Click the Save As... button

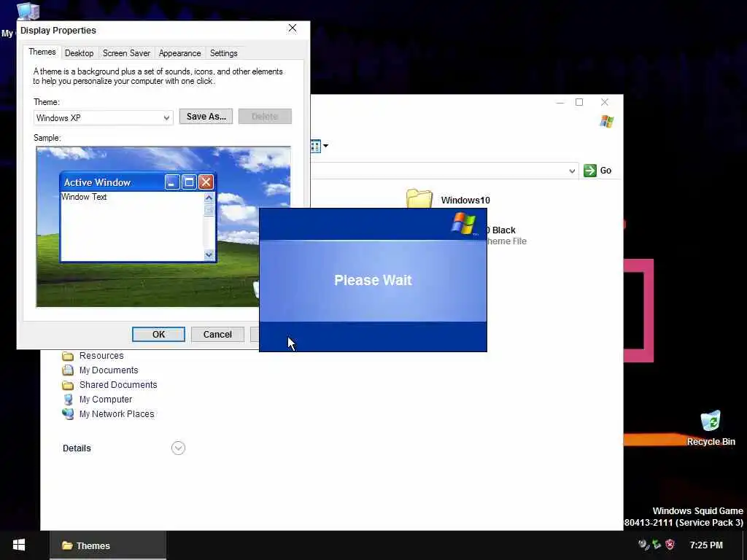click(x=206, y=117)
